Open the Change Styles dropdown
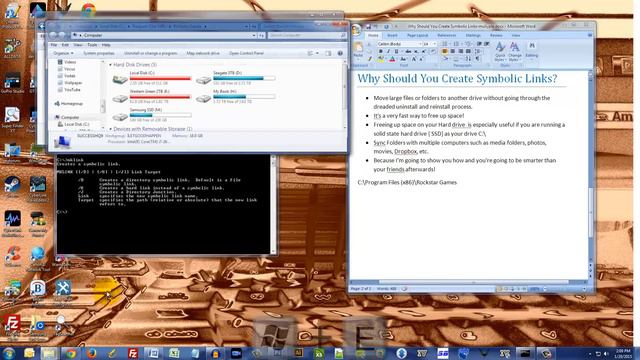Viewport: 640px width, 360px height. point(514,52)
